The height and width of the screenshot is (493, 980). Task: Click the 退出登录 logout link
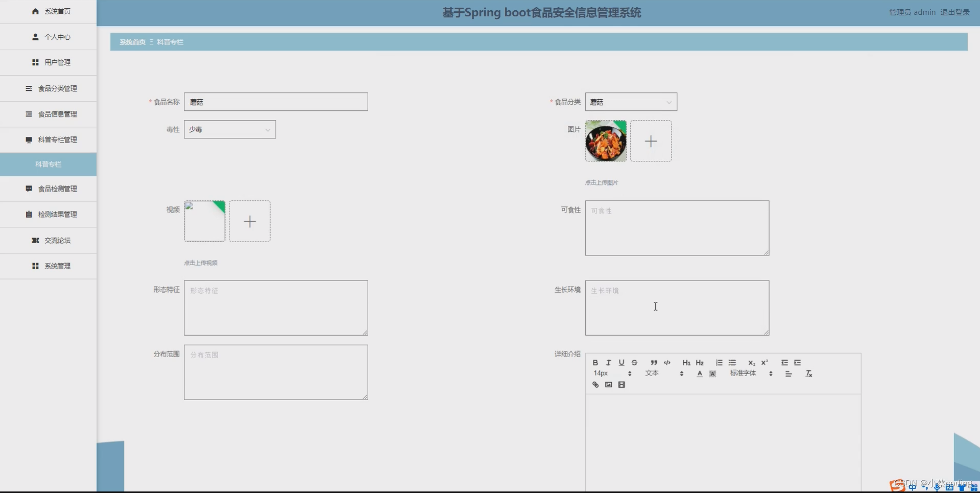tap(955, 12)
